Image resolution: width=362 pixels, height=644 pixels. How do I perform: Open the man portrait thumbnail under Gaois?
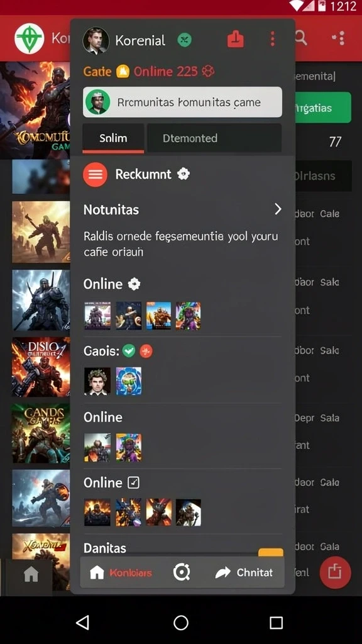tap(97, 381)
